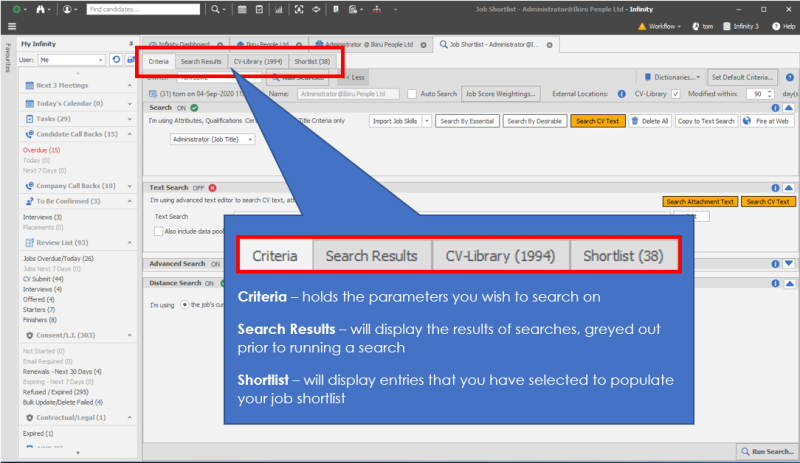Enable the Auto Search checkbox
800x463 pixels.
click(413, 93)
